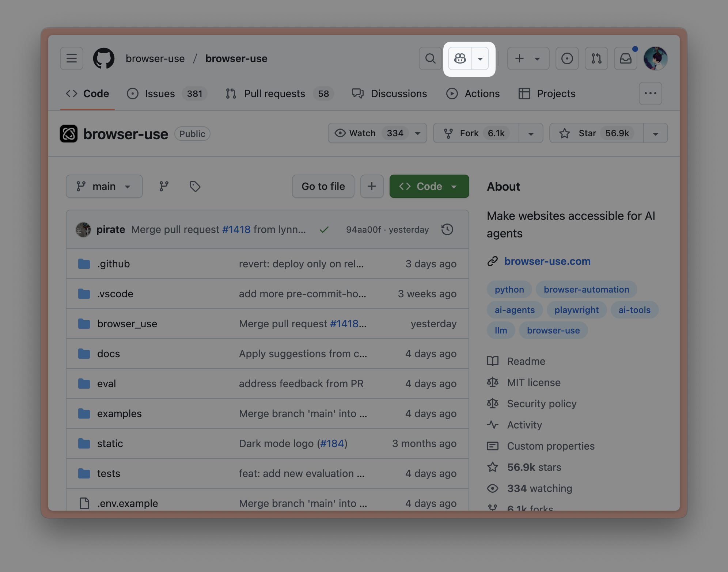The height and width of the screenshot is (572, 728).
Task: Check the commit status green checkmark
Action: (x=324, y=229)
